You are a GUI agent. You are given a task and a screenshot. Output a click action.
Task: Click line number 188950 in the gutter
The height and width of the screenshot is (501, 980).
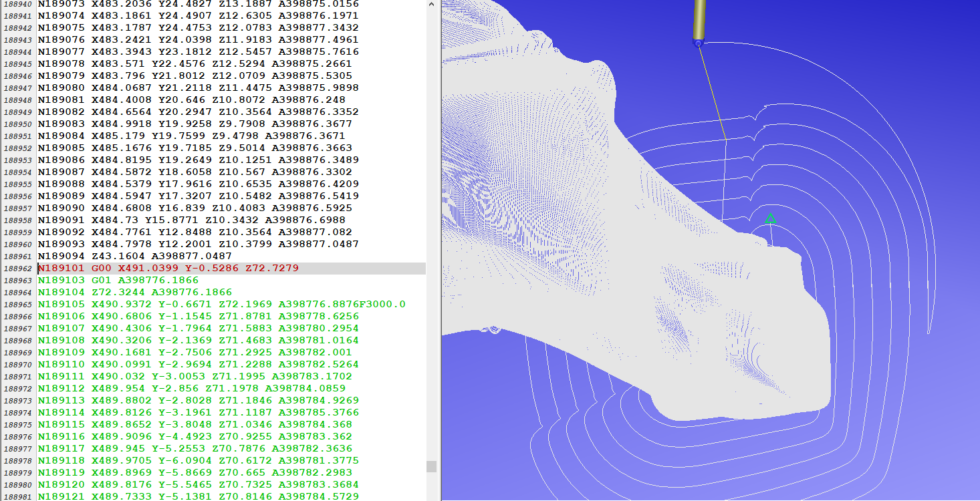tap(18, 124)
